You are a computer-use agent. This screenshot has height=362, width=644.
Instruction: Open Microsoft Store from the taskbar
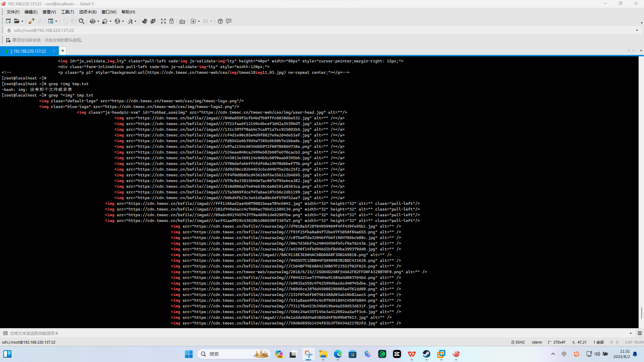coord(353,354)
